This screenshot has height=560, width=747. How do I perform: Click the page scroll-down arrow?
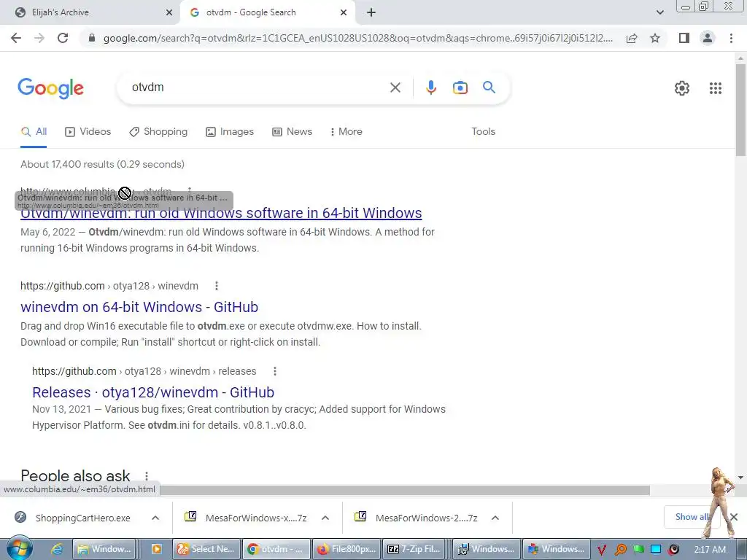pyautogui.click(x=740, y=477)
